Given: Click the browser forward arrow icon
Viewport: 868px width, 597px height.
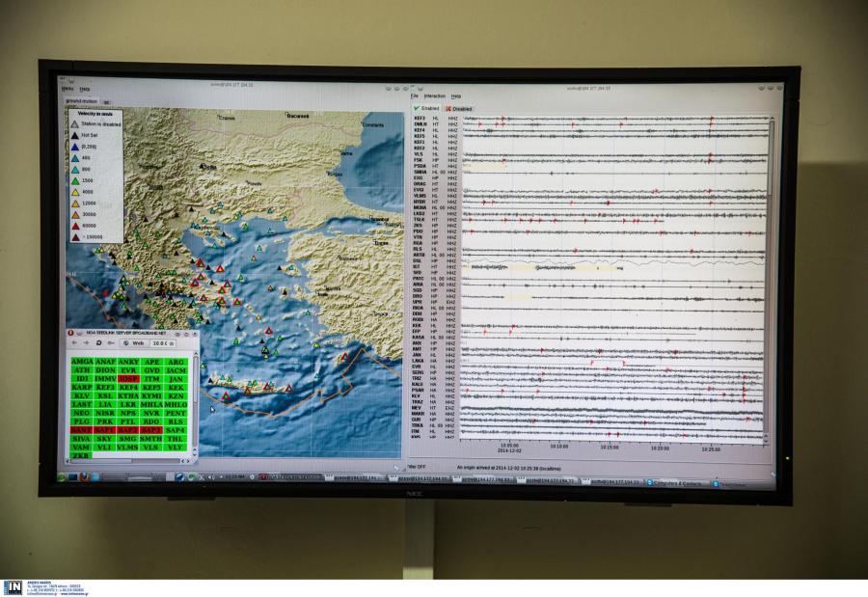Looking at the screenshot, I should click(x=86, y=342).
